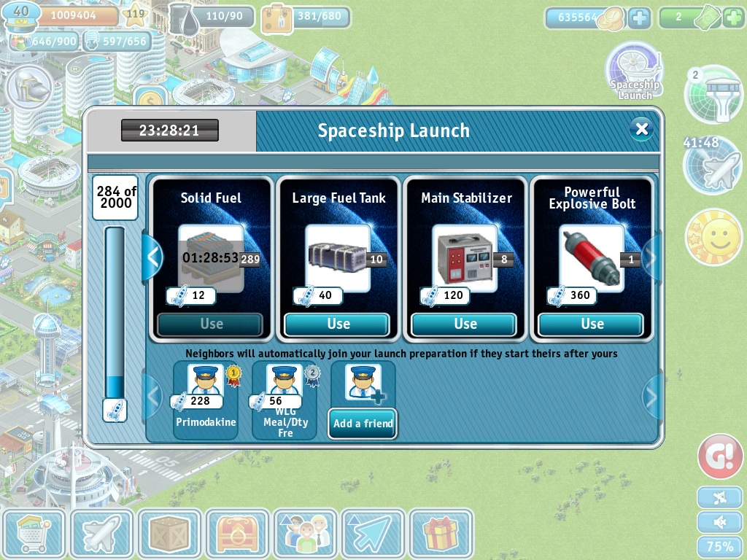747x560 pixels.
Task: Add more cash with green plus button
Action: [734, 17]
